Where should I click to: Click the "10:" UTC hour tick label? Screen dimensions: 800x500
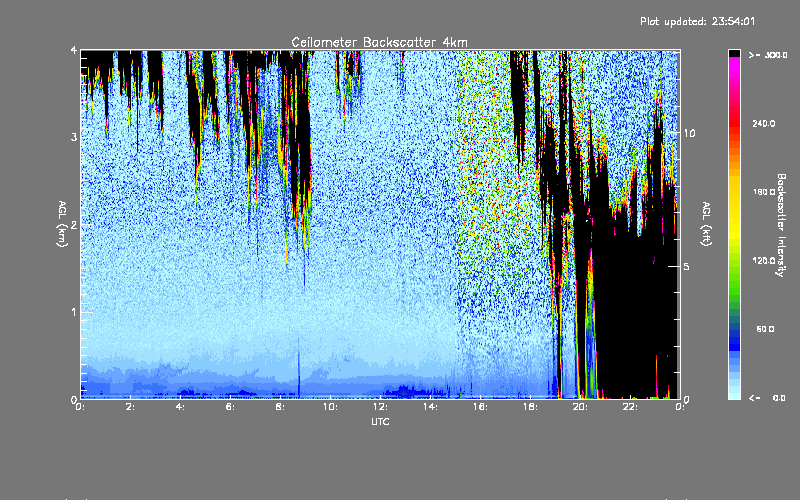[x=330, y=407]
